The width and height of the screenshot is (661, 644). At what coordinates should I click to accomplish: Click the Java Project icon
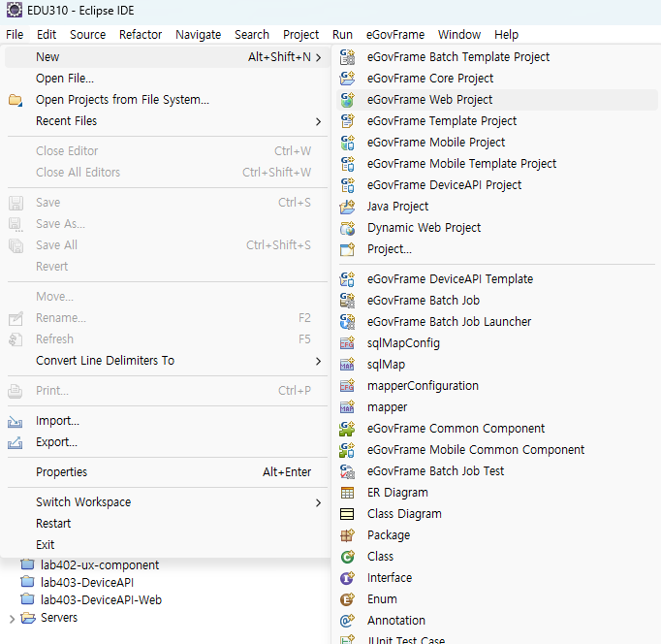pos(347,207)
